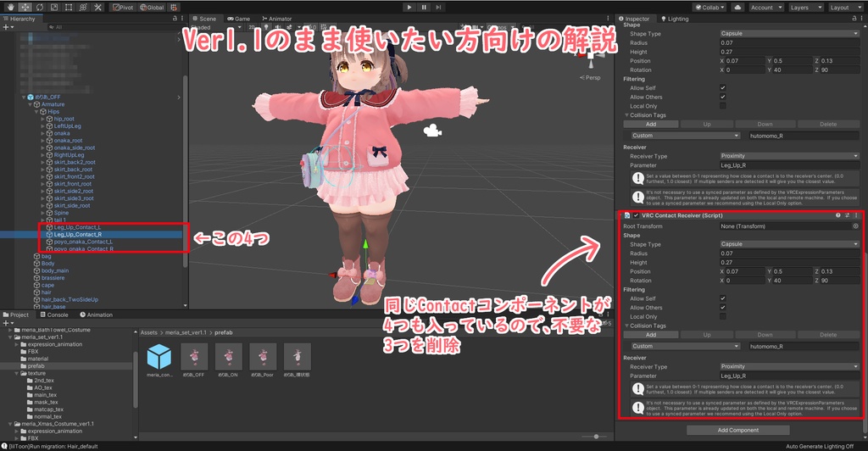Click the Hierarchy vertical scrollbar
Image resolution: width=868 pixels, height=451 pixels.
pos(185,171)
